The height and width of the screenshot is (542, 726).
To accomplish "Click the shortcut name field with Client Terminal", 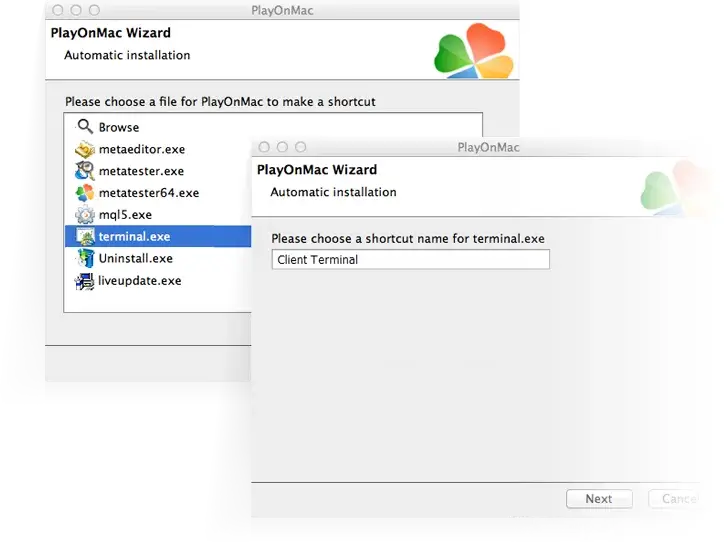I will (410, 260).
